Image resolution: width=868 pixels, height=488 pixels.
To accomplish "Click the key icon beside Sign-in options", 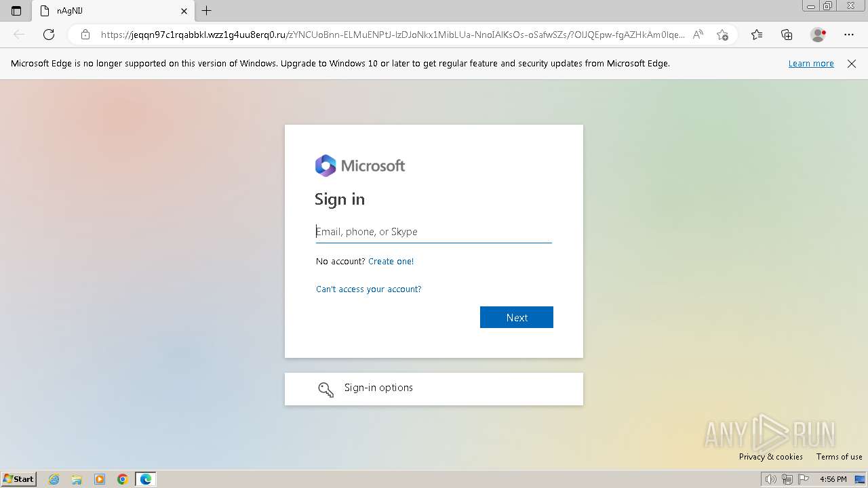I will pyautogui.click(x=326, y=389).
